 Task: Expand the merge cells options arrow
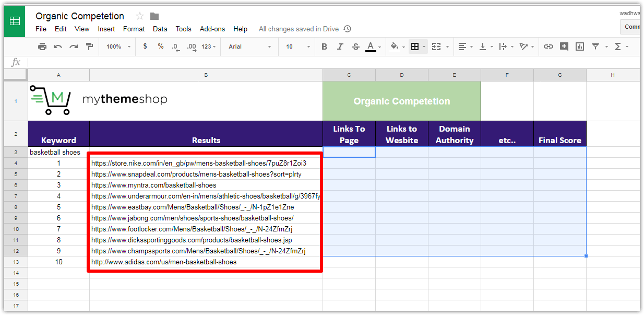tap(448, 47)
